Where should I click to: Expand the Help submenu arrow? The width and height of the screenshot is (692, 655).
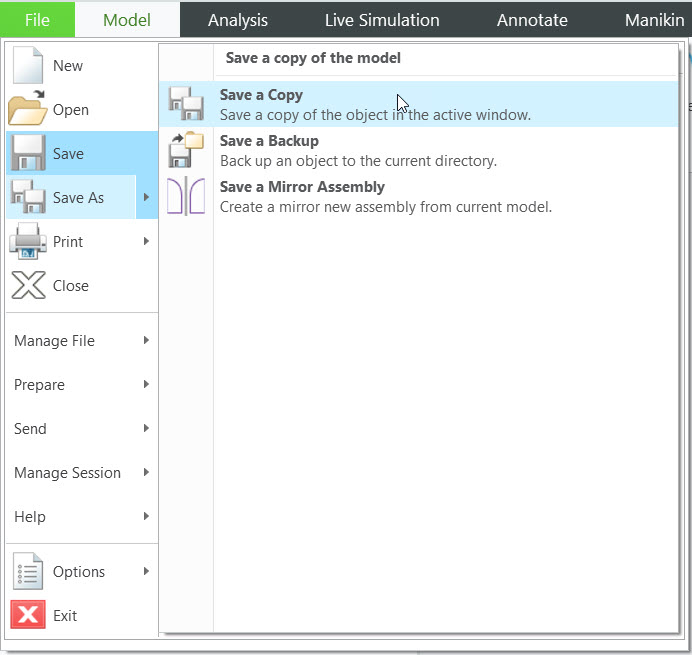point(147,516)
